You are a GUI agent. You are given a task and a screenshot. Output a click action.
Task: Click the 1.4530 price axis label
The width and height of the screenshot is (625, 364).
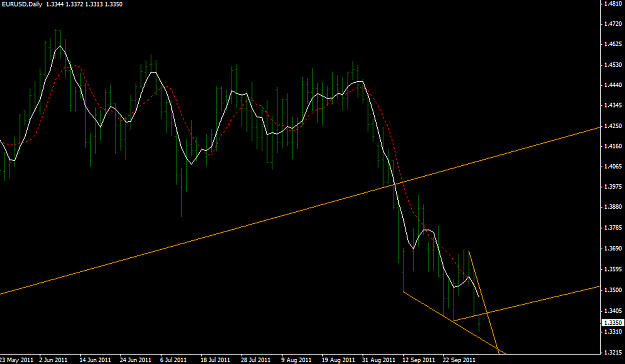614,65
